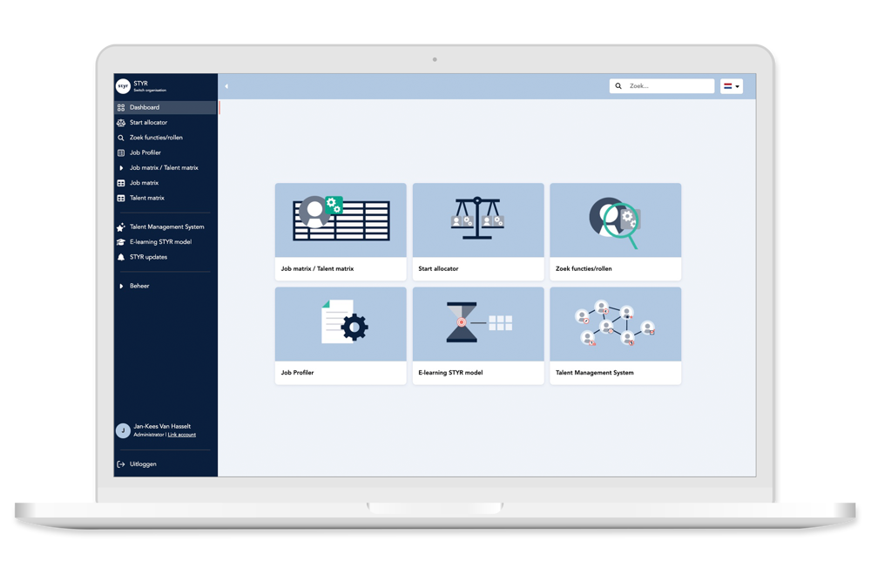
Task: Click the Uitloggen logout icon
Action: tap(121, 464)
